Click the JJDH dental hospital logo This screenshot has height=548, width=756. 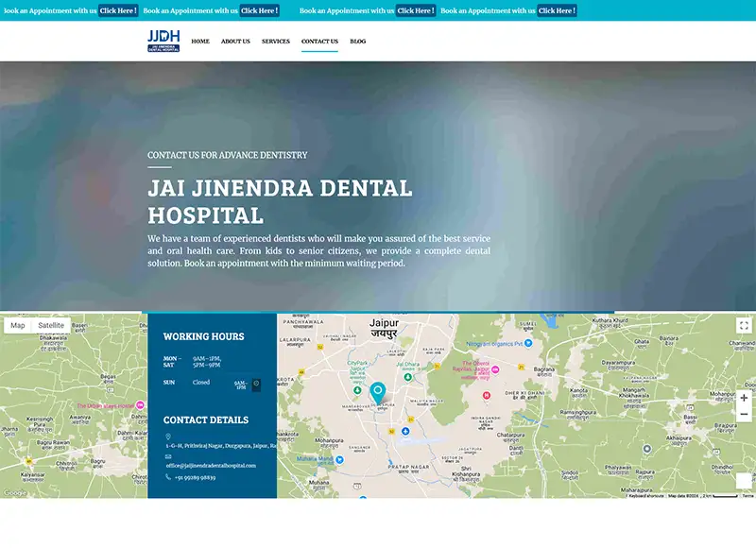165,41
